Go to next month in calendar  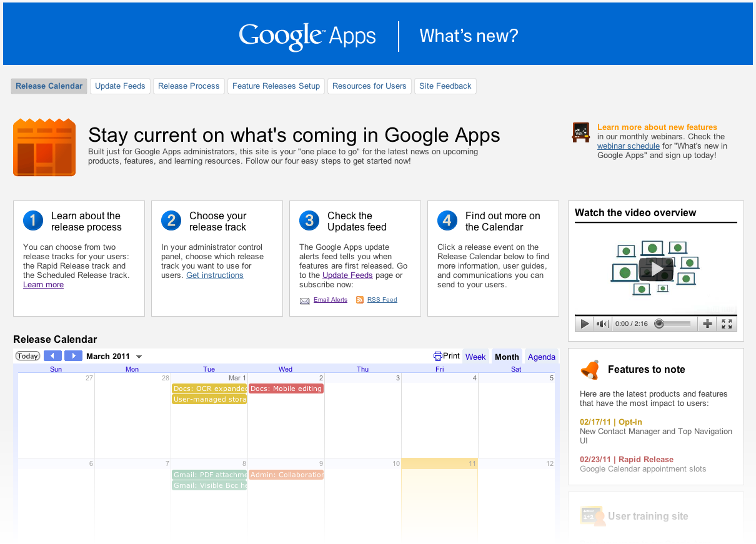pyautogui.click(x=73, y=356)
